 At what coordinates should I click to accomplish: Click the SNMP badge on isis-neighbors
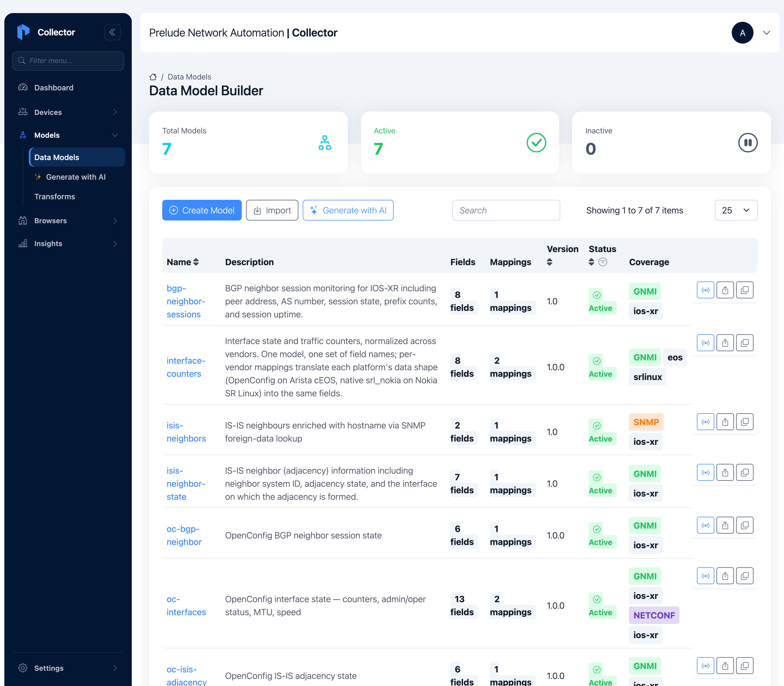point(646,422)
